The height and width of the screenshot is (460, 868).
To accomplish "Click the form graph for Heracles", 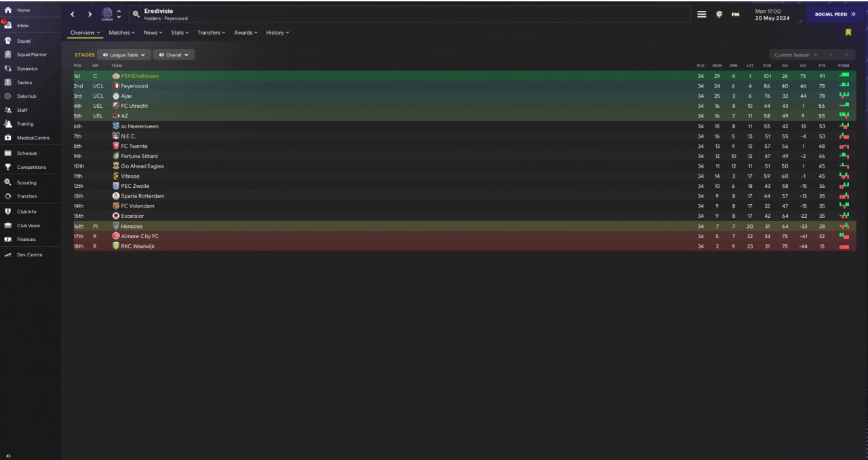I will pyautogui.click(x=844, y=226).
